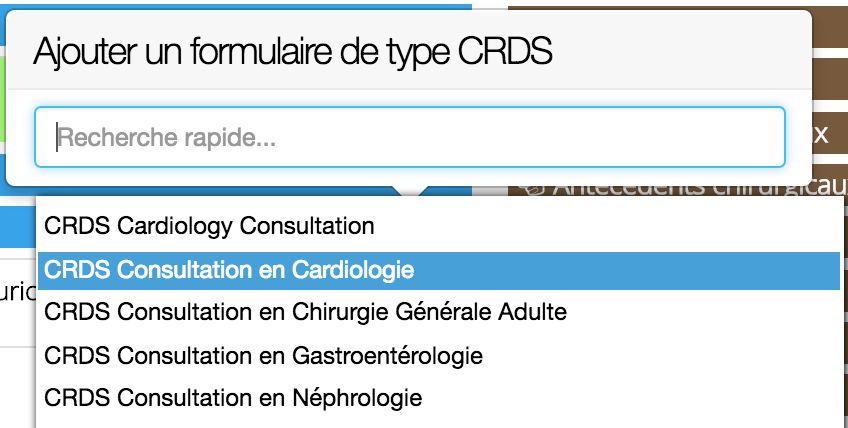The image size is (848, 428).
Task: Focus the Recherche rapide search field
Action: [410, 137]
